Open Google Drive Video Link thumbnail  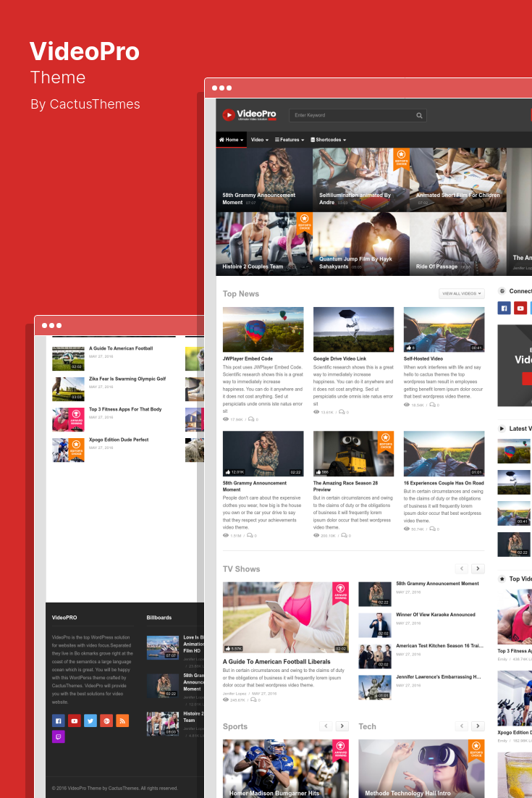click(x=353, y=329)
